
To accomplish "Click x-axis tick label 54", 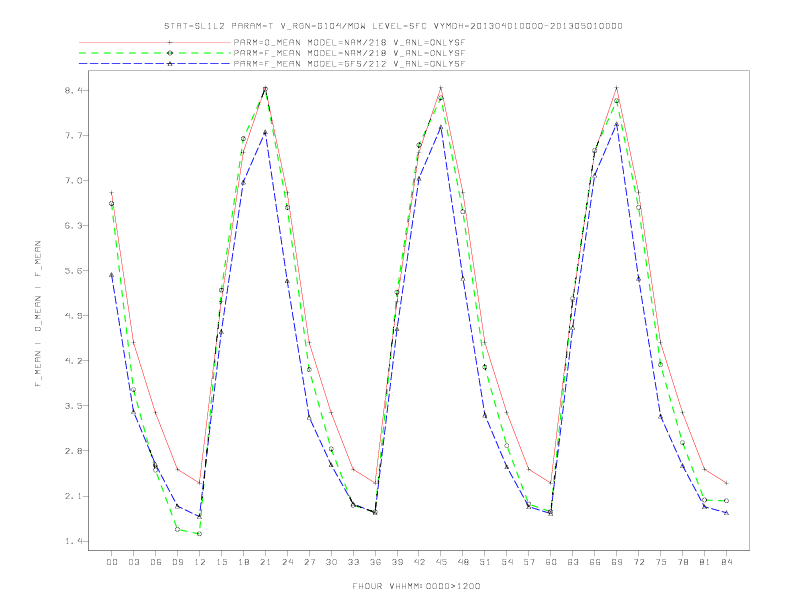I will point(507,562).
